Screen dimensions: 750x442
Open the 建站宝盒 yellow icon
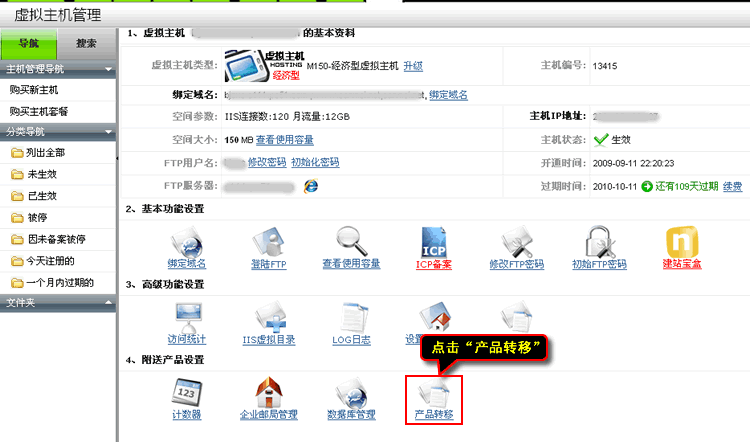pyautogui.click(x=682, y=242)
